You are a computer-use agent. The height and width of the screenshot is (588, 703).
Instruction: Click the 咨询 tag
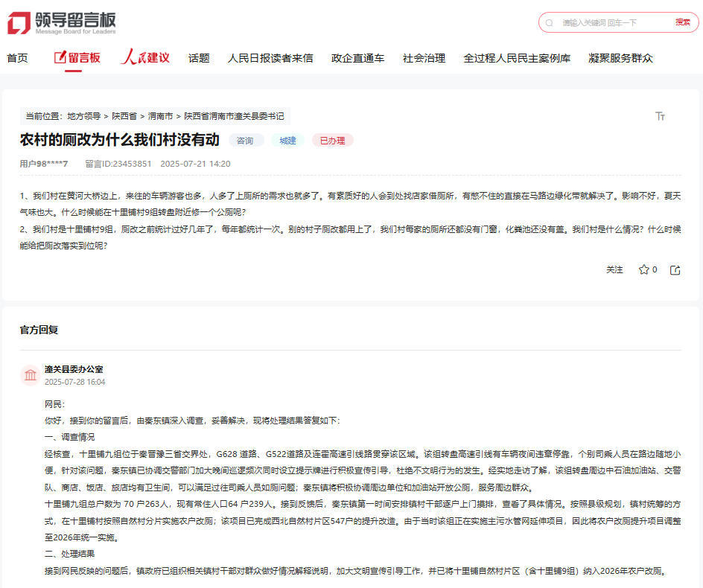pyautogui.click(x=245, y=141)
